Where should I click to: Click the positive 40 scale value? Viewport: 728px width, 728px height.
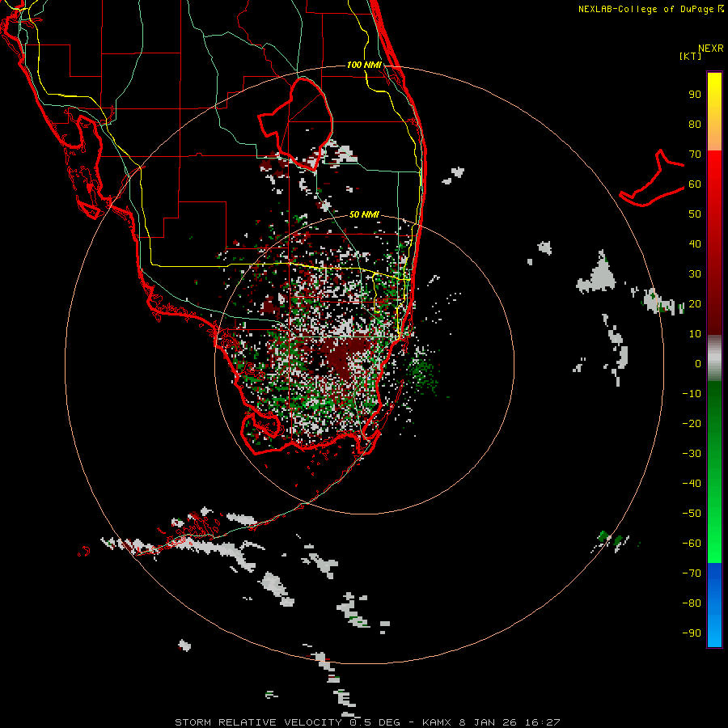(x=695, y=244)
